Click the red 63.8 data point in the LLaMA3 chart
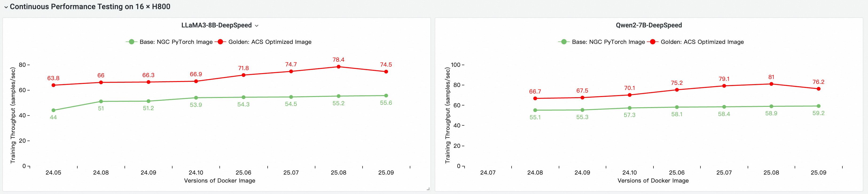The height and width of the screenshot is (194, 868). point(54,85)
